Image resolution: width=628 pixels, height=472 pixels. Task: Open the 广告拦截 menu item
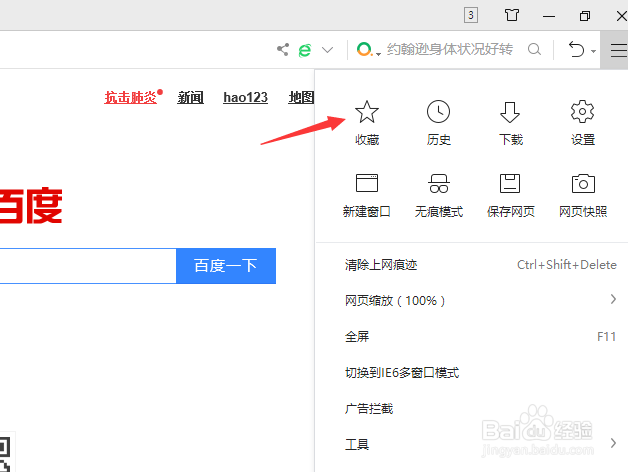click(x=472, y=409)
